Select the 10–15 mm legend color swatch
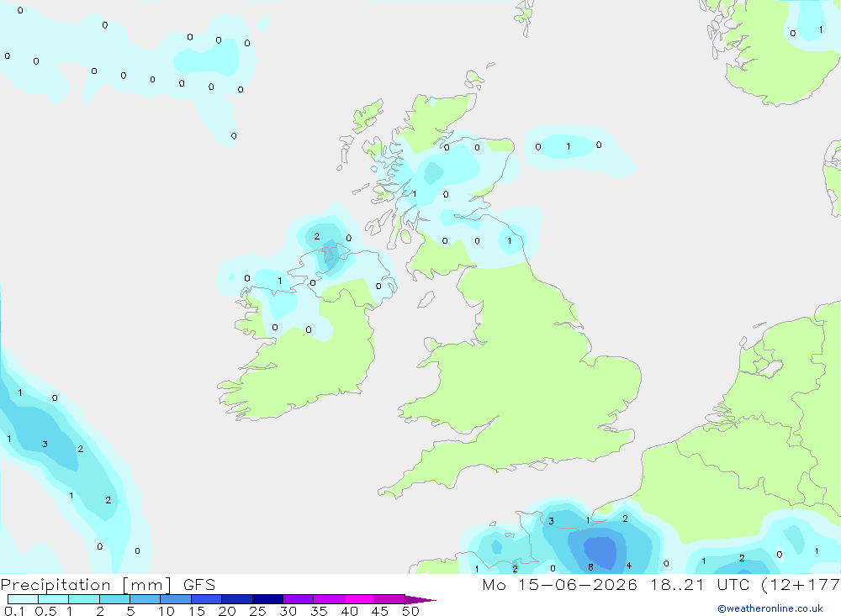This screenshot has width=841, height=616. 176,599
